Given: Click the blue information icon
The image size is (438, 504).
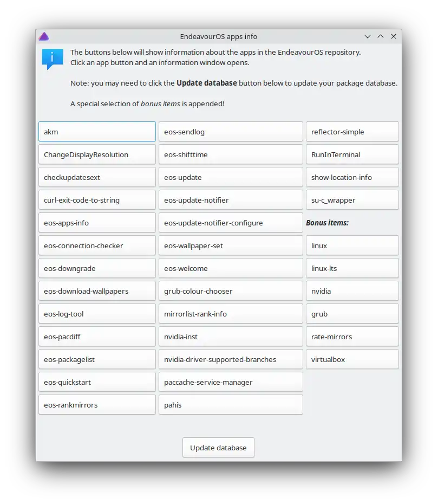Looking at the screenshot, I should (x=53, y=59).
